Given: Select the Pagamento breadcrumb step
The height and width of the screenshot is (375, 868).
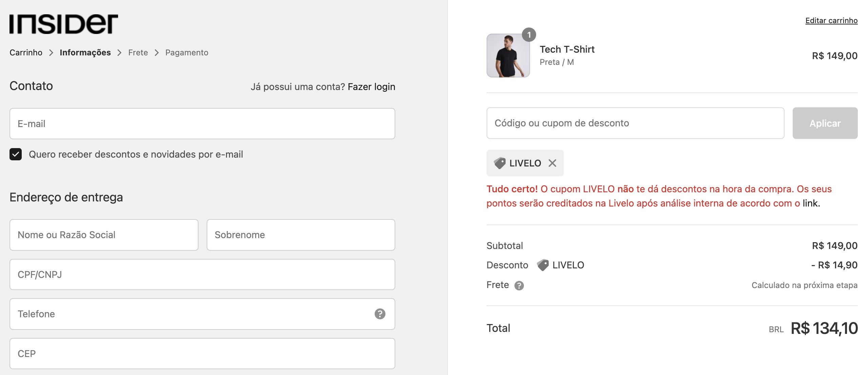Looking at the screenshot, I should [x=187, y=53].
